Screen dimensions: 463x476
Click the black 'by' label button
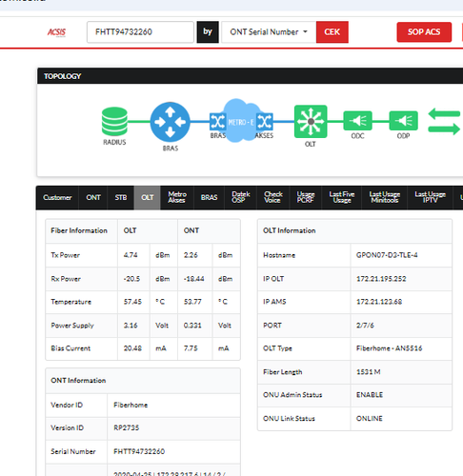click(208, 32)
